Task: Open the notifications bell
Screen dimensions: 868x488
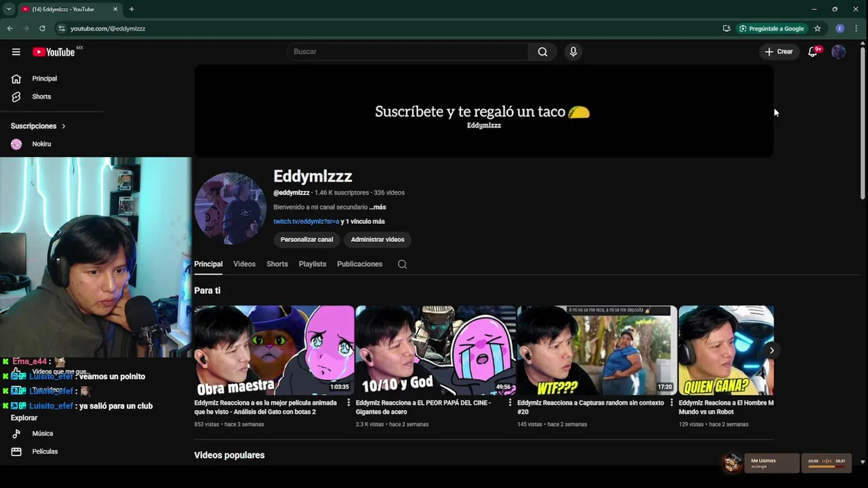Action: click(x=812, y=52)
